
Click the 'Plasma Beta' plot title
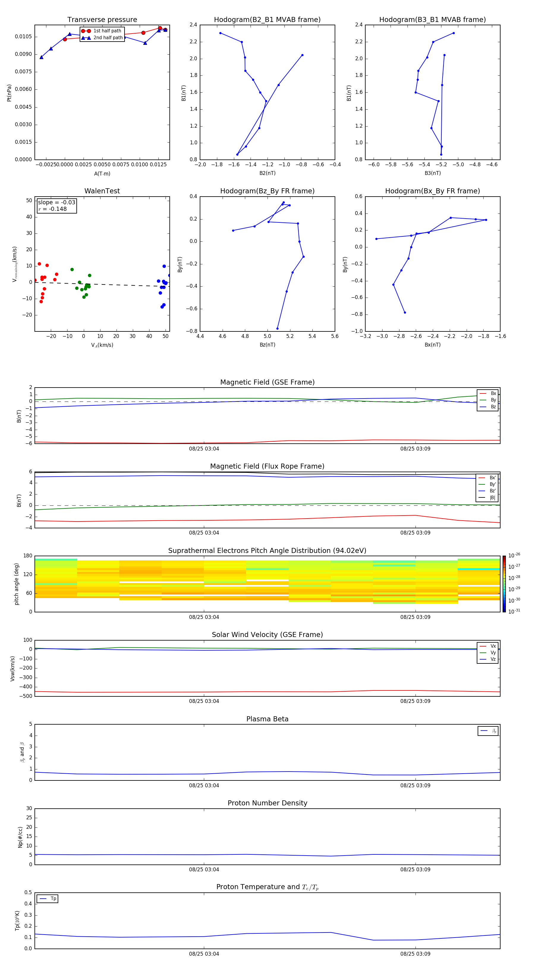click(x=267, y=719)
